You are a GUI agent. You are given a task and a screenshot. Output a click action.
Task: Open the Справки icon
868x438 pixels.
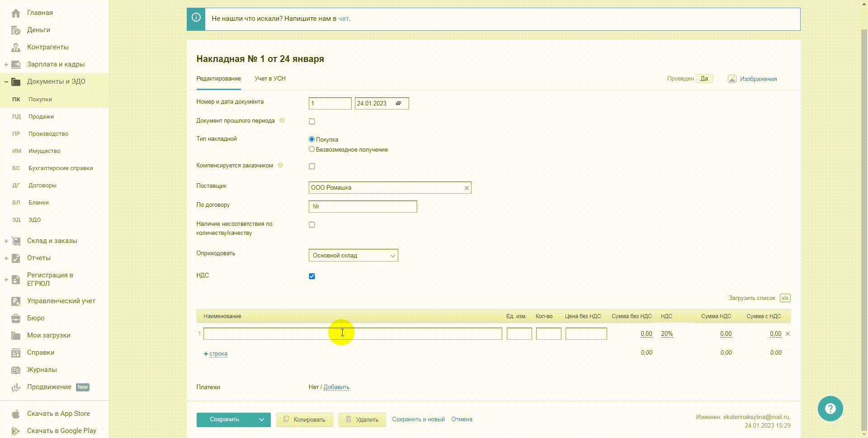click(x=16, y=353)
